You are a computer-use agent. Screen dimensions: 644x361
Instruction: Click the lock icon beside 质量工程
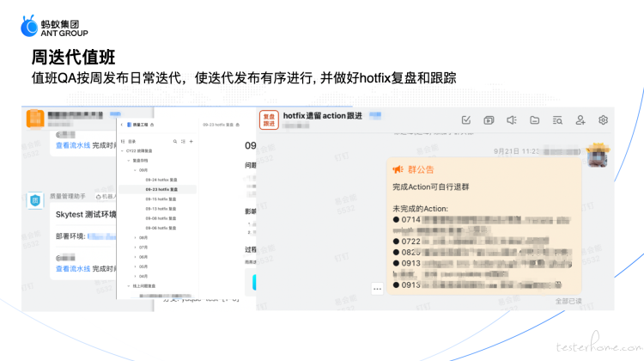pyautogui.click(x=152, y=125)
